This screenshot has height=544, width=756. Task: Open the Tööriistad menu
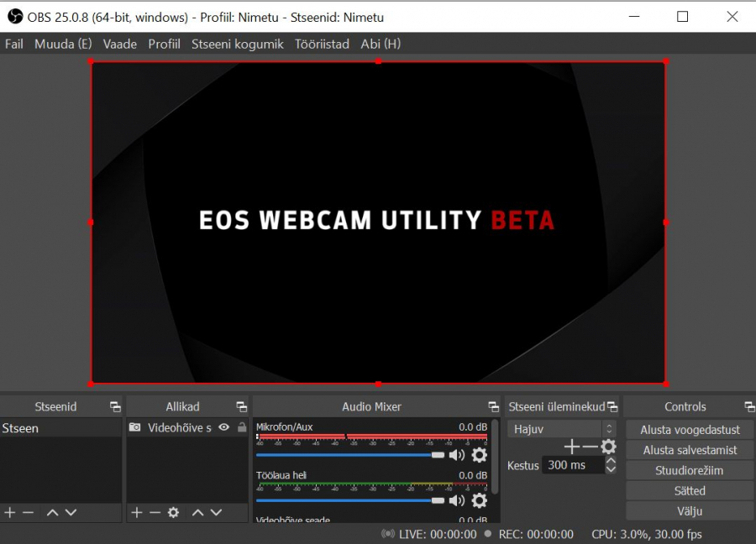point(322,44)
